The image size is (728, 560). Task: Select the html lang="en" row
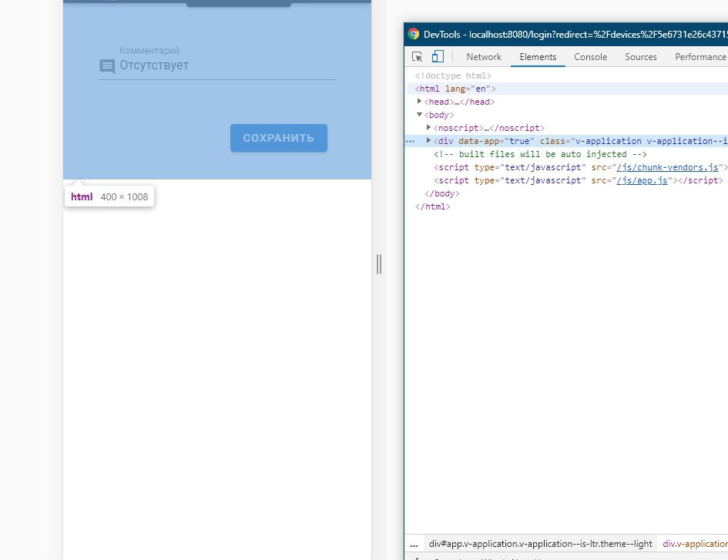coord(566,89)
